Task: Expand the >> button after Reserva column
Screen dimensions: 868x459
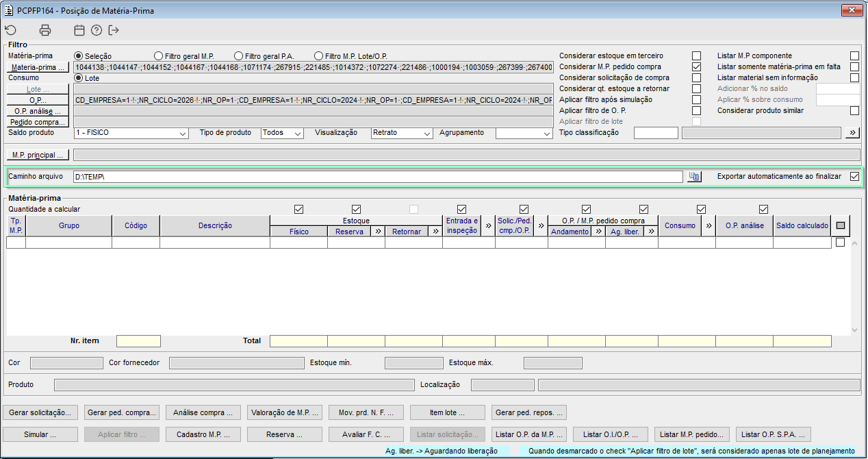Action: (x=378, y=232)
